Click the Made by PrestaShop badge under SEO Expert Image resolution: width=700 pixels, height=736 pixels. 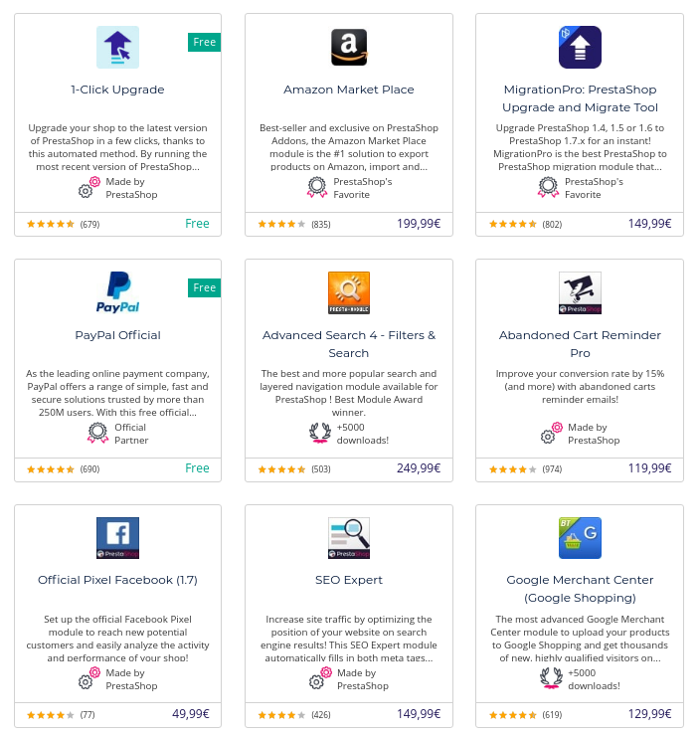pos(349,679)
